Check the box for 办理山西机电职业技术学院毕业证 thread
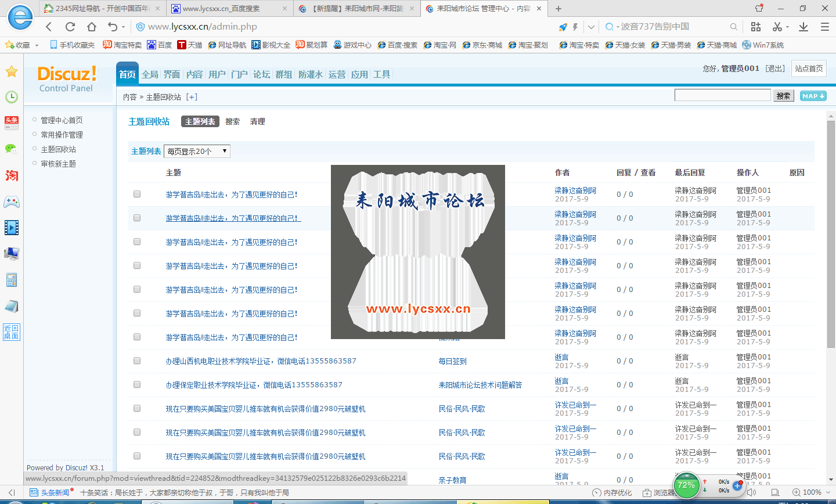Image resolution: width=836 pixels, height=504 pixels. (137, 361)
